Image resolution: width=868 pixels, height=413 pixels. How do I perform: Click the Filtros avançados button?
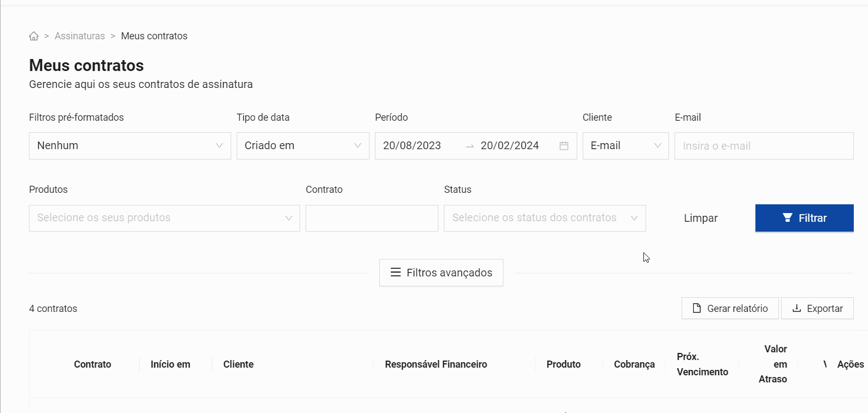click(441, 273)
